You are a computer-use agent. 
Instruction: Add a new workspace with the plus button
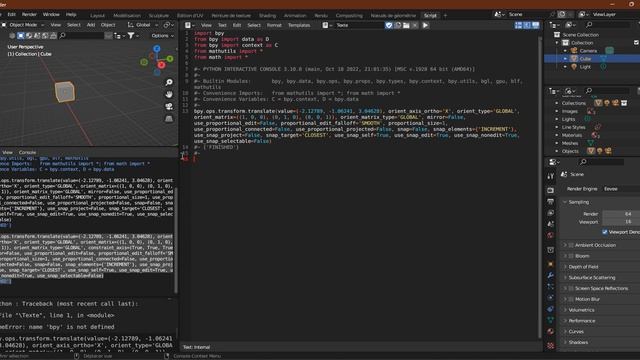pos(445,16)
